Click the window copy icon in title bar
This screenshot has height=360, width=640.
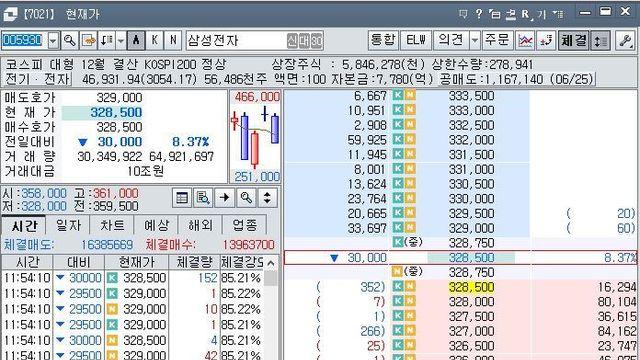(495, 15)
